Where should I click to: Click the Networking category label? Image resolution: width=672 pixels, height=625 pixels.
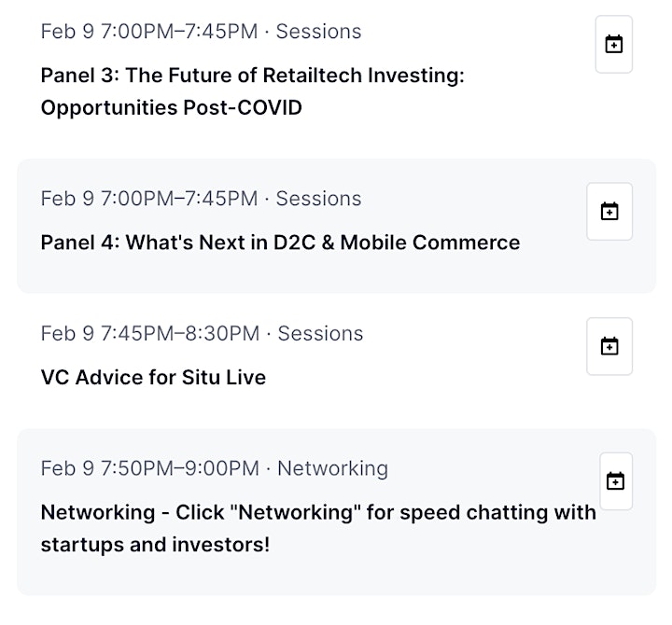pyautogui.click(x=332, y=468)
